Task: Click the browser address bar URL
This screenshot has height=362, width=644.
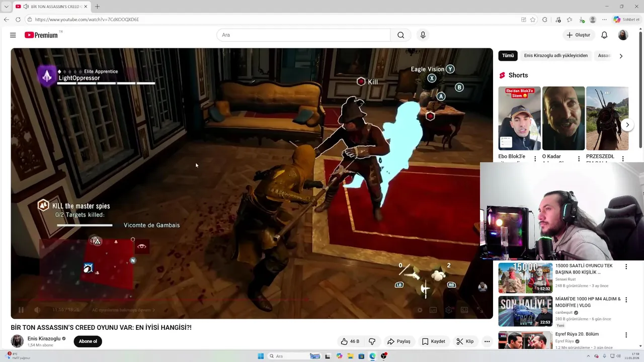Action: pyautogui.click(x=87, y=20)
